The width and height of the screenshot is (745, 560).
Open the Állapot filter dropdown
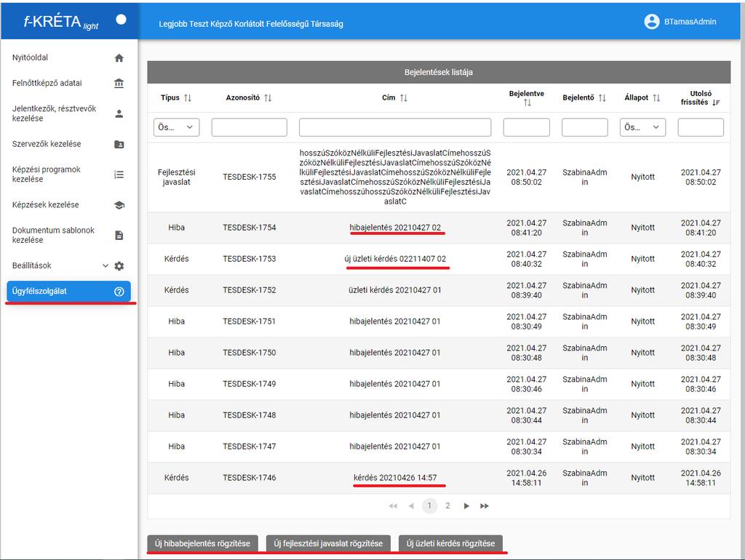(x=642, y=127)
